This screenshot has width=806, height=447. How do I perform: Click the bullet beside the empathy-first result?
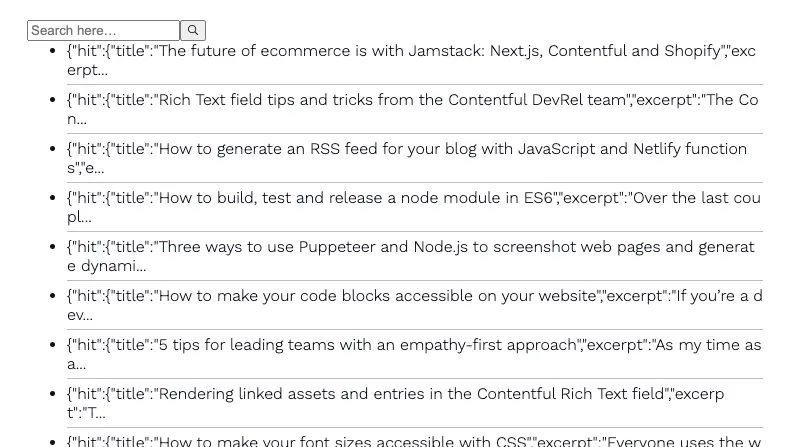click(52, 345)
